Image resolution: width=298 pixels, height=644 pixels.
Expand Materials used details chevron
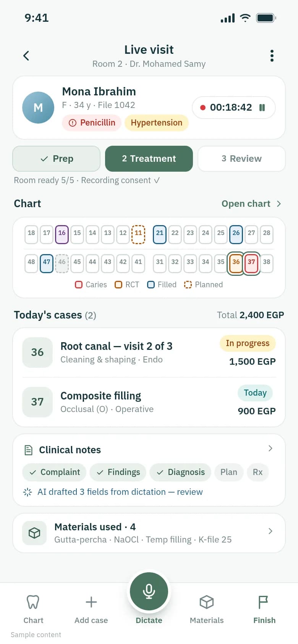pos(270,531)
